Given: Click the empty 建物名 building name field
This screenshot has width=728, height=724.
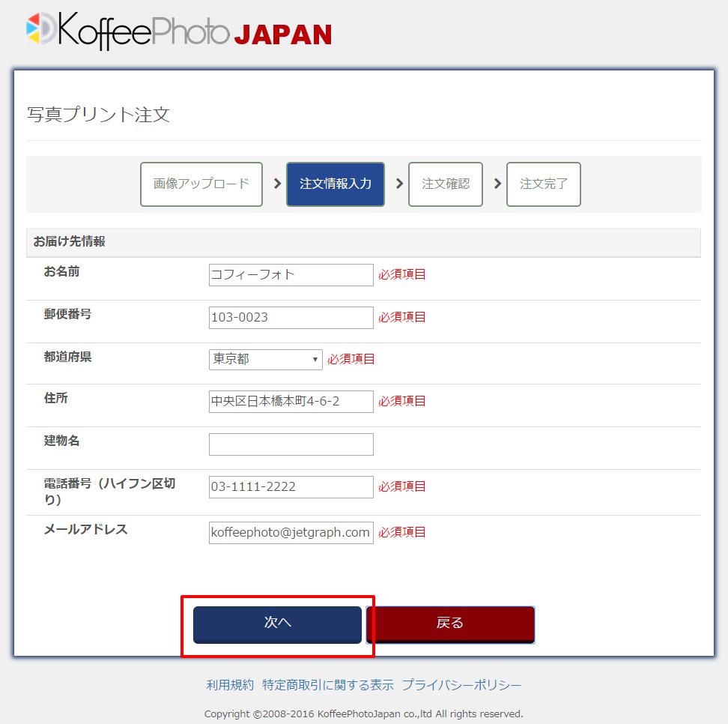Looking at the screenshot, I should [291, 444].
